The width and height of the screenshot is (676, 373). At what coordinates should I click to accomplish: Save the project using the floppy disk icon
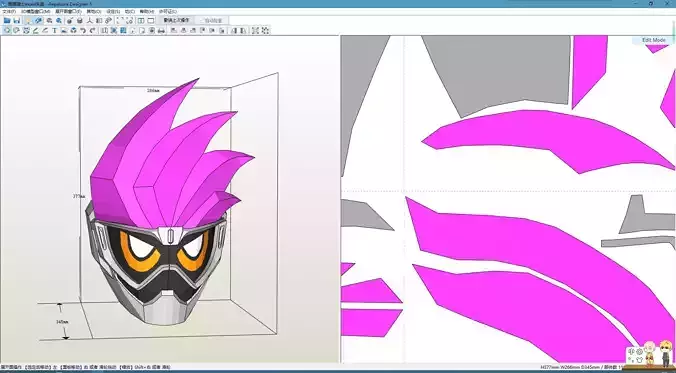click(16, 20)
